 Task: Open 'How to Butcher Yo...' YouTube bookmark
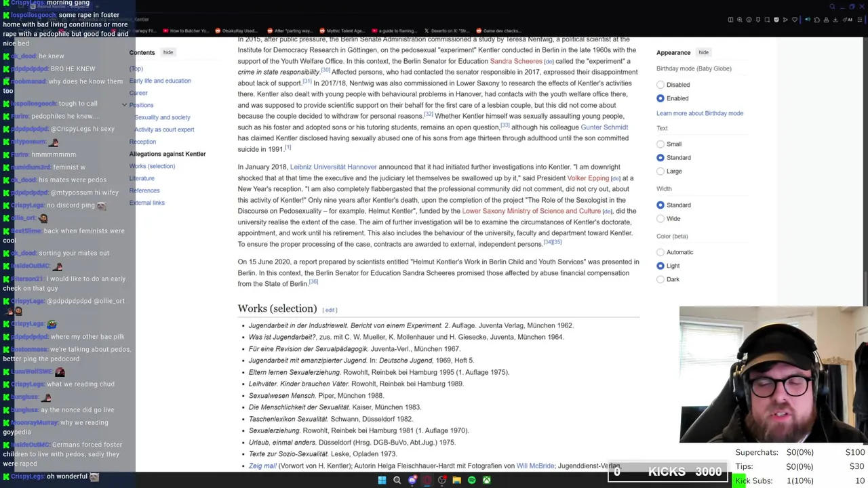(185, 30)
